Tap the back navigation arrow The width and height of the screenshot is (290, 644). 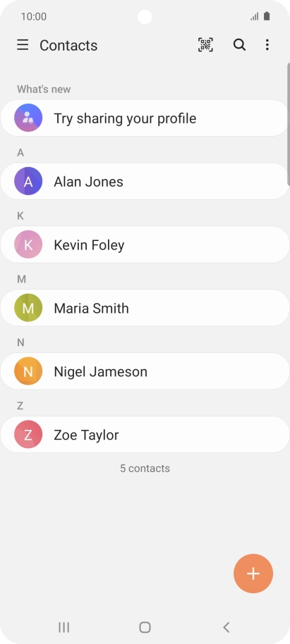[226, 627]
